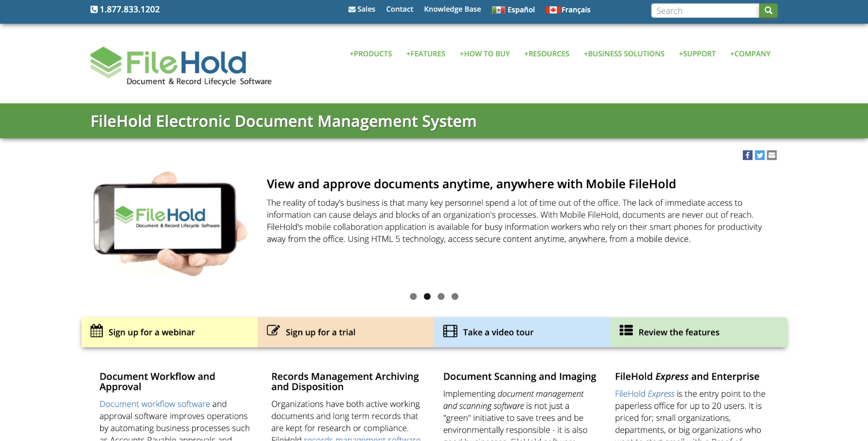Click the list icon on Review the features

[626, 330]
